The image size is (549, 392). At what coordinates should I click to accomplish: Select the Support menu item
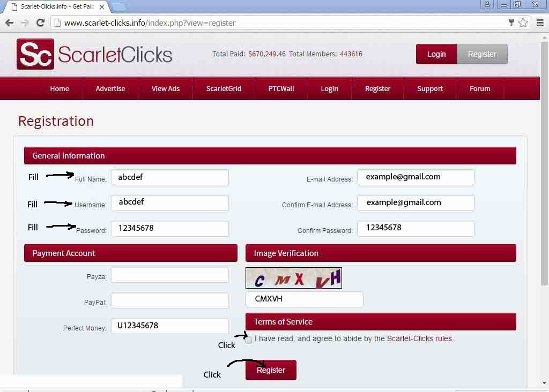[x=430, y=89]
